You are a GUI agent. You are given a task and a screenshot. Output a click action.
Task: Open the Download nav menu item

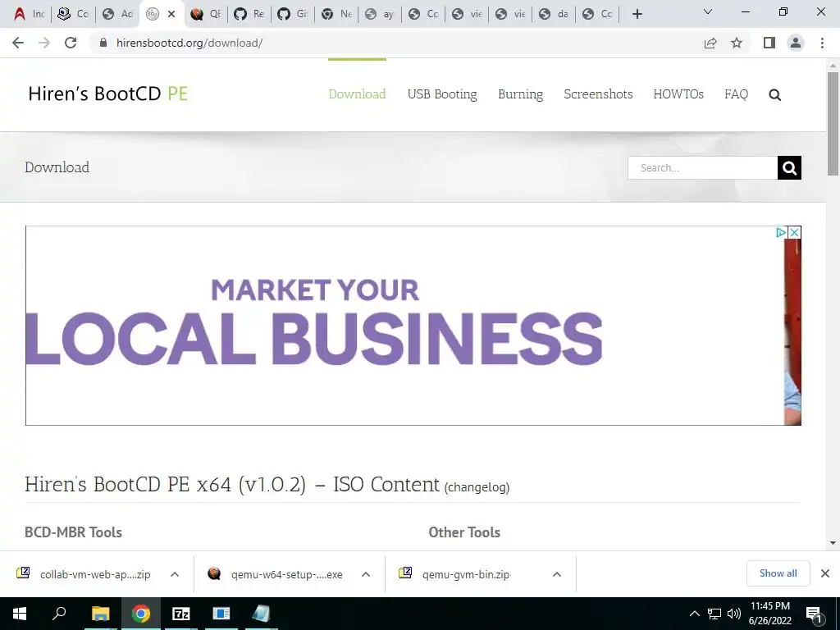357,94
